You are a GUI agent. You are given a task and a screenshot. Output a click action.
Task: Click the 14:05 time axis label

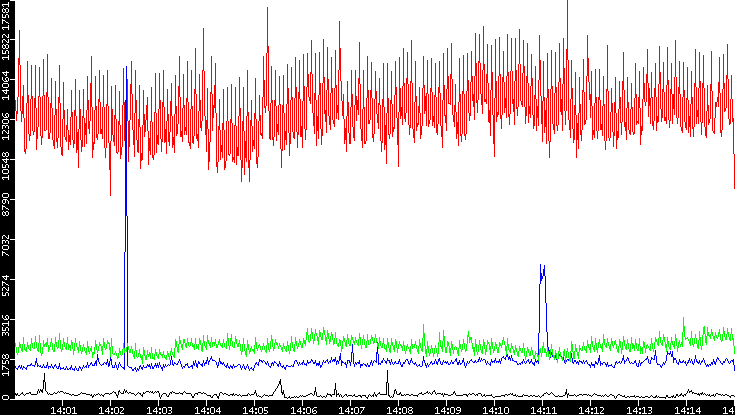[x=255, y=410]
